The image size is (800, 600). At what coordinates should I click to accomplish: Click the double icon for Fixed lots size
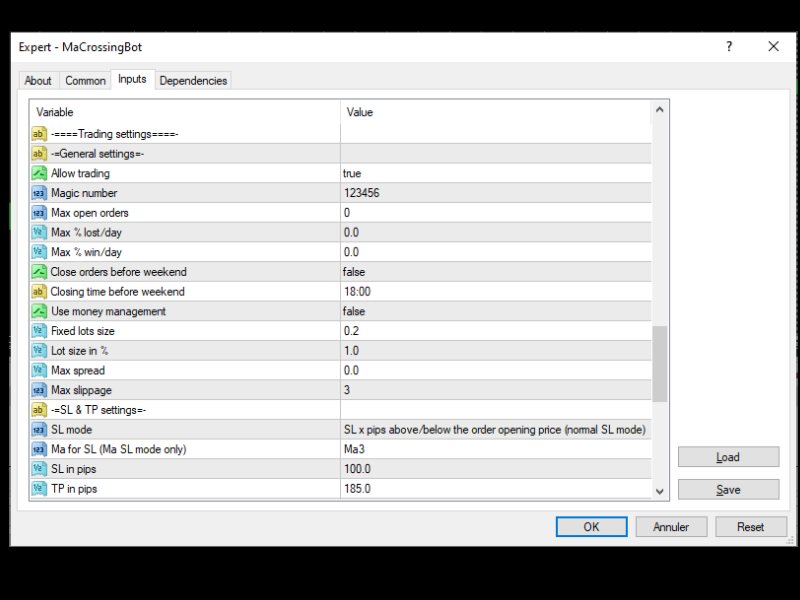click(x=39, y=331)
